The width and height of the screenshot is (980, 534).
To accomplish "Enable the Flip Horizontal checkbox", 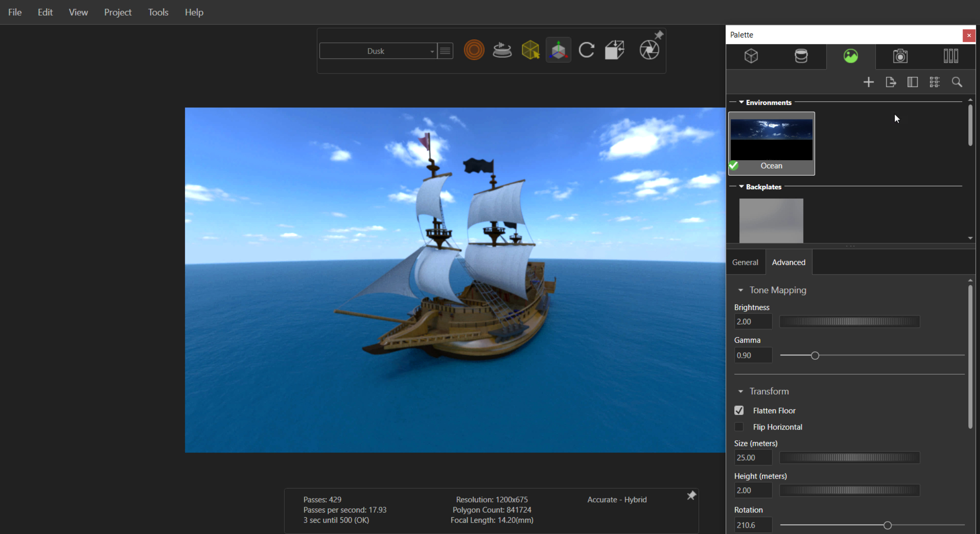I will coord(739,427).
